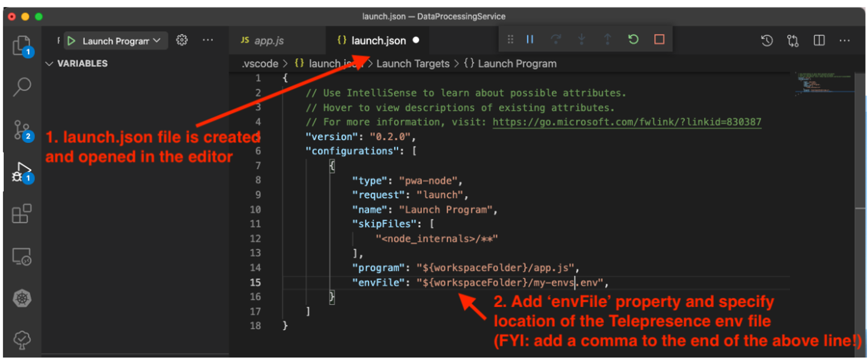
Task: Split the editor to the right
Action: (819, 40)
